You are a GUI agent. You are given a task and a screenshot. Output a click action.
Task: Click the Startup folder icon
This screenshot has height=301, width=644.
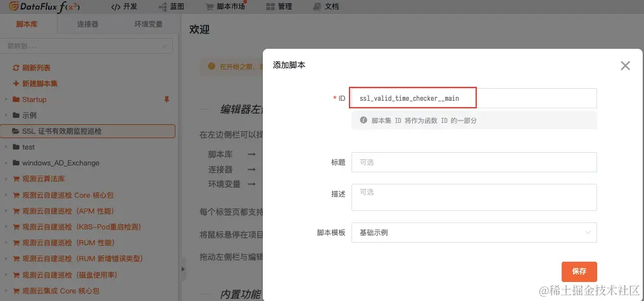pos(16,99)
